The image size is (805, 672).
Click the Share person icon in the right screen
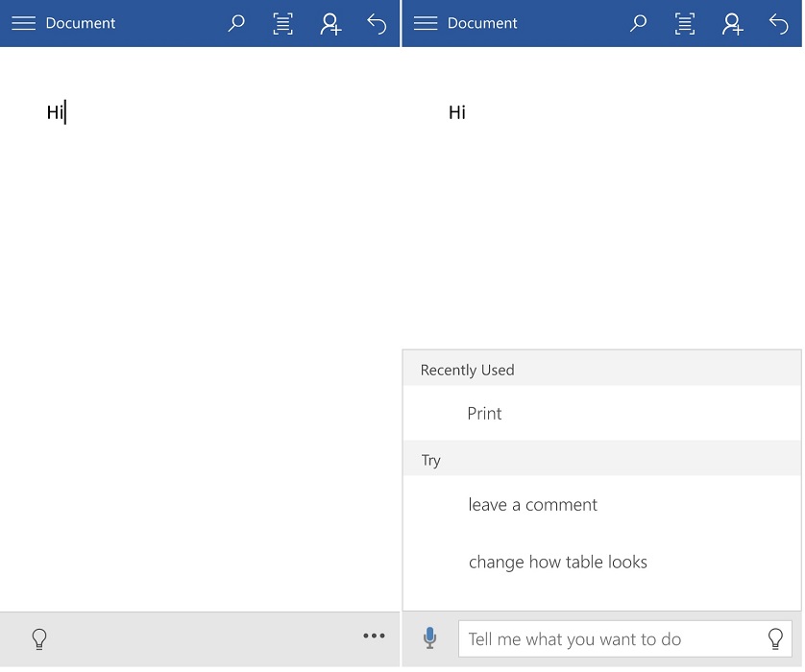[732, 24]
